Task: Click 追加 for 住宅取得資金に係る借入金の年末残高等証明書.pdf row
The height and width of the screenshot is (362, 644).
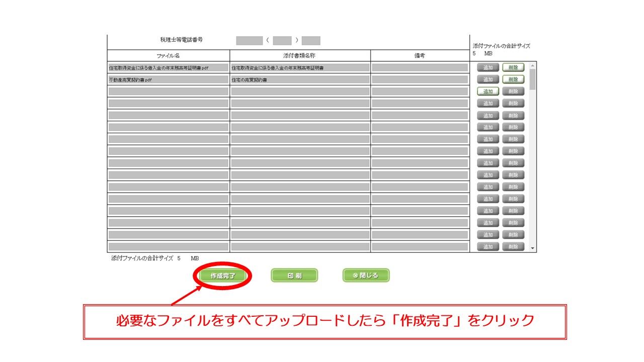Action: click(x=488, y=67)
